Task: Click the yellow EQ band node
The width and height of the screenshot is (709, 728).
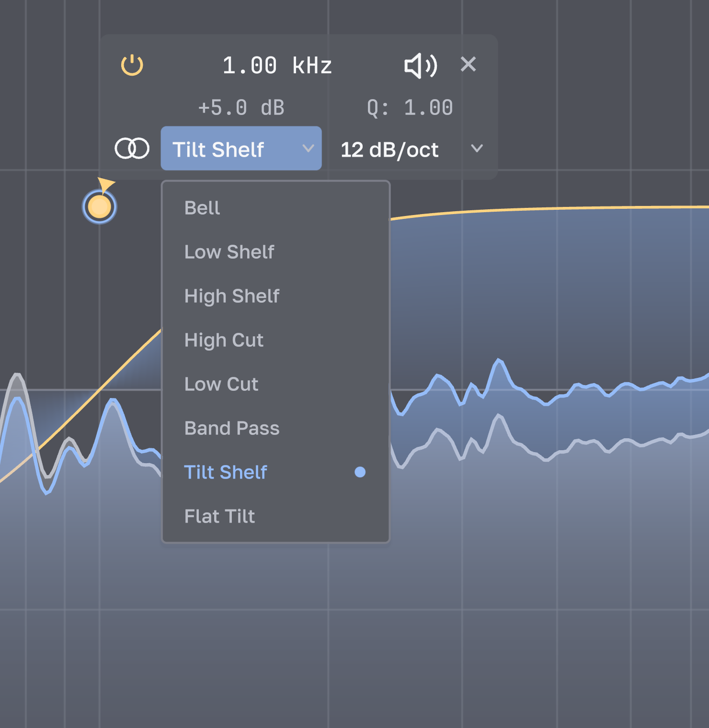Action: (x=99, y=207)
